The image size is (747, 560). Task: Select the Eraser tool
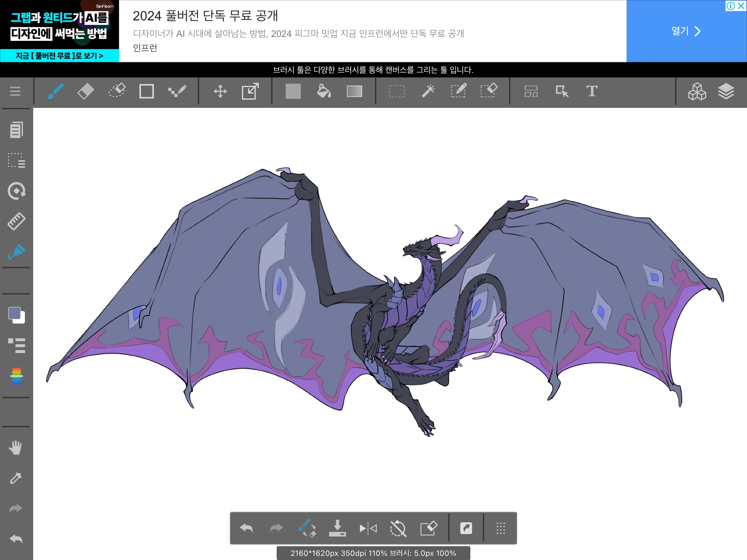[85, 91]
